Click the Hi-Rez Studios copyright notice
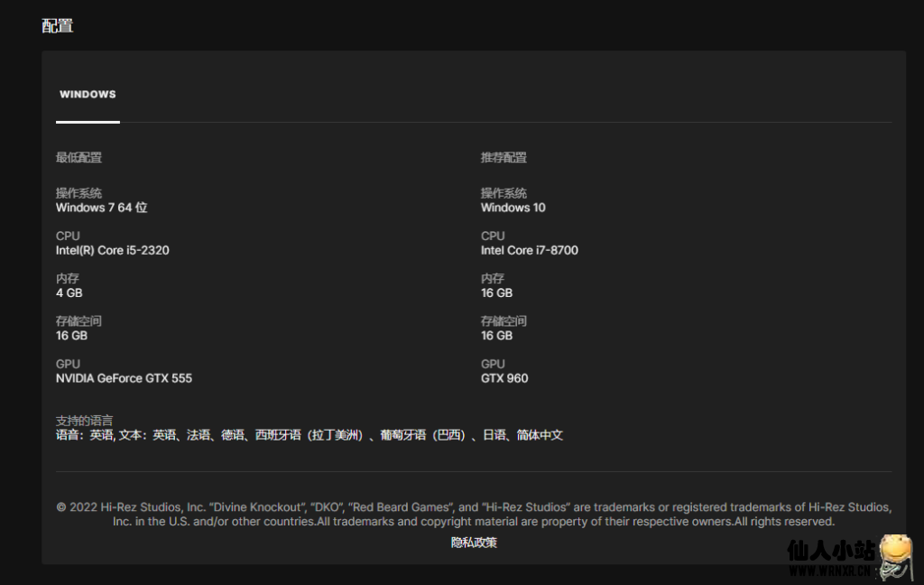 tap(474, 514)
